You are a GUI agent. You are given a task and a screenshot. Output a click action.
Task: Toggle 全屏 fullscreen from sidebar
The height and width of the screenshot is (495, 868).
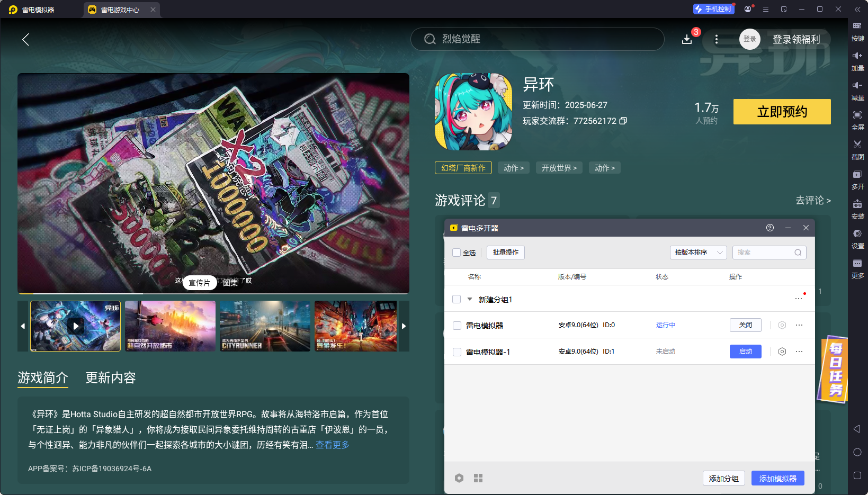(857, 121)
